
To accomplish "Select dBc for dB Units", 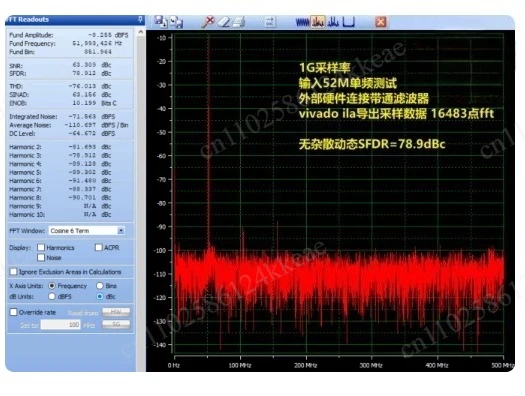I will [100, 296].
